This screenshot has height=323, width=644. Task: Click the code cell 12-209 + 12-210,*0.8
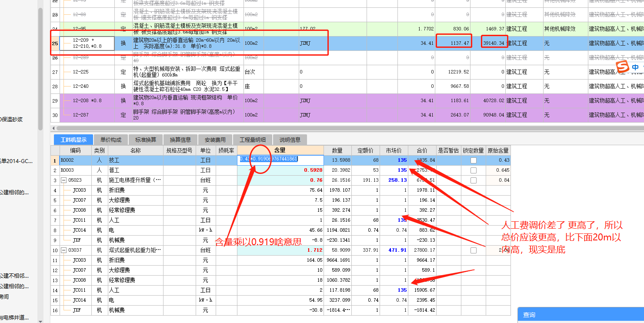(x=87, y=43)
